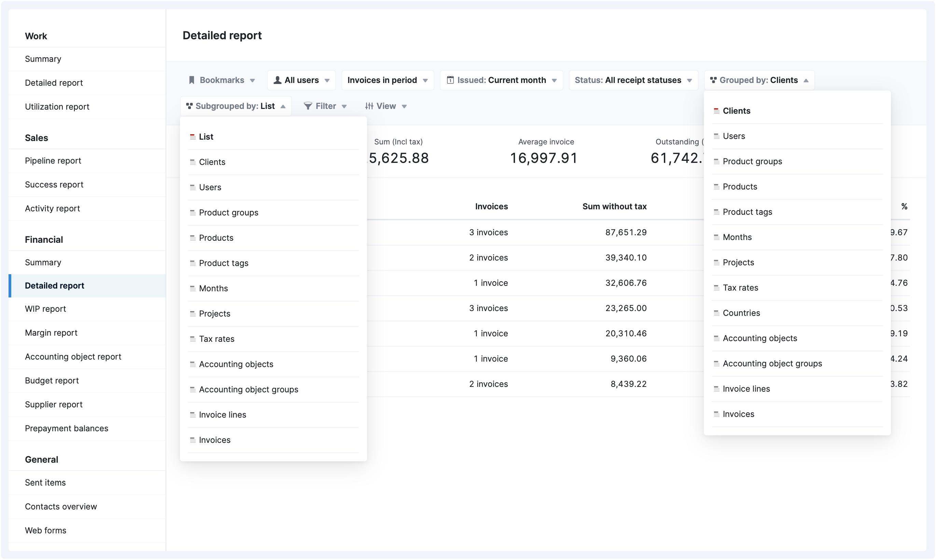Image resolution: width=936 pixels, height=560 pixels.
Task: Collapse the Grouped by: Clients dropdown
Action: click(x=759, y=80)
